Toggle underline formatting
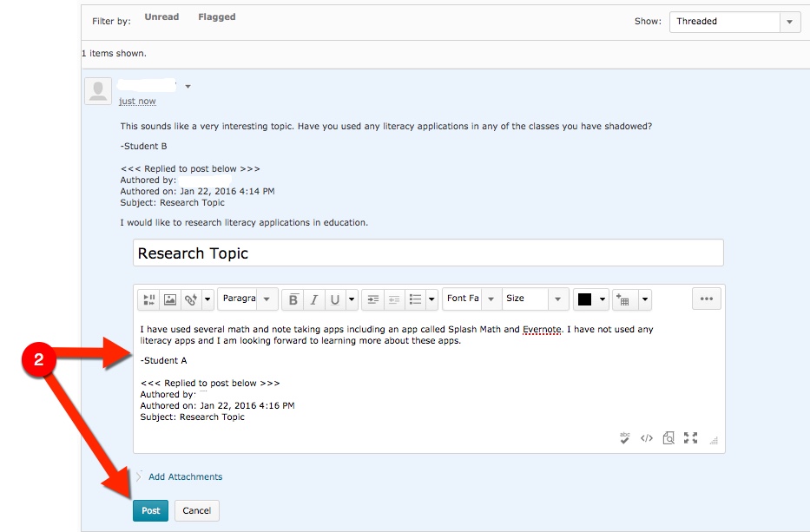The image size is (810, 532). 335,299
